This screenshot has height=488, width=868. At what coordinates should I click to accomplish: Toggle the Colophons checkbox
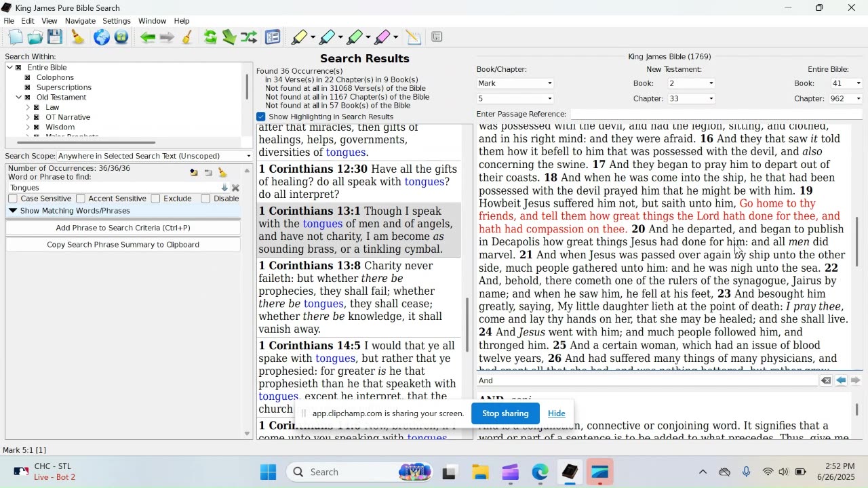point(28,78)
